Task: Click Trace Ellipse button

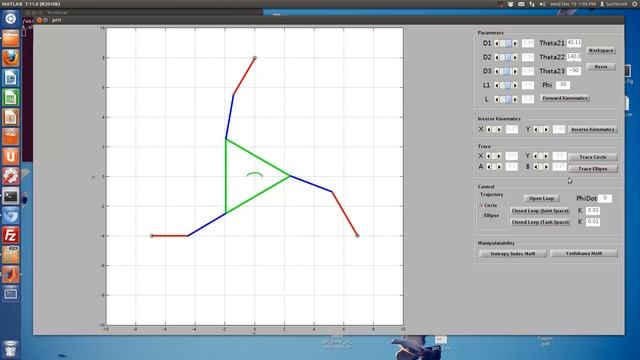Action: click(593, 169)
